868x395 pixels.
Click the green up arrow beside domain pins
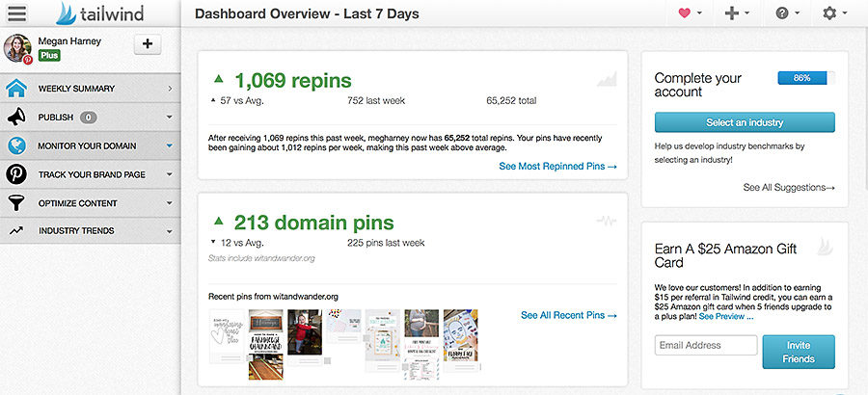[219, 221]
